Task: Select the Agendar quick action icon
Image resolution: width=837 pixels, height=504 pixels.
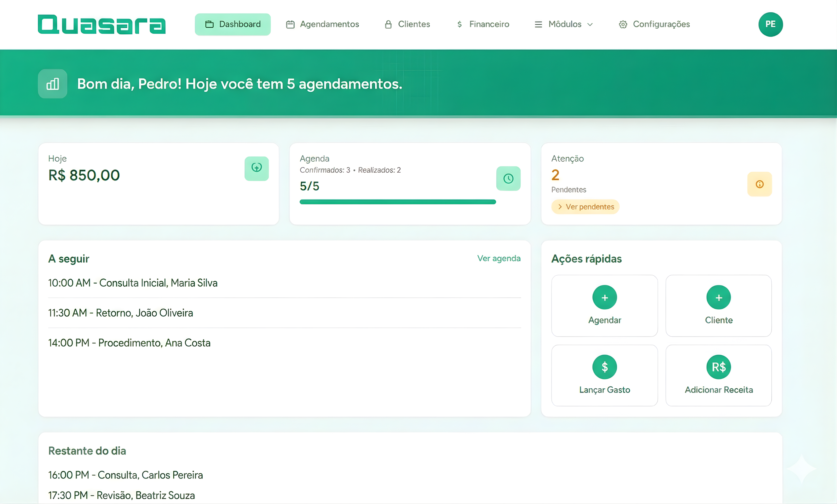Action: (604, 297)
